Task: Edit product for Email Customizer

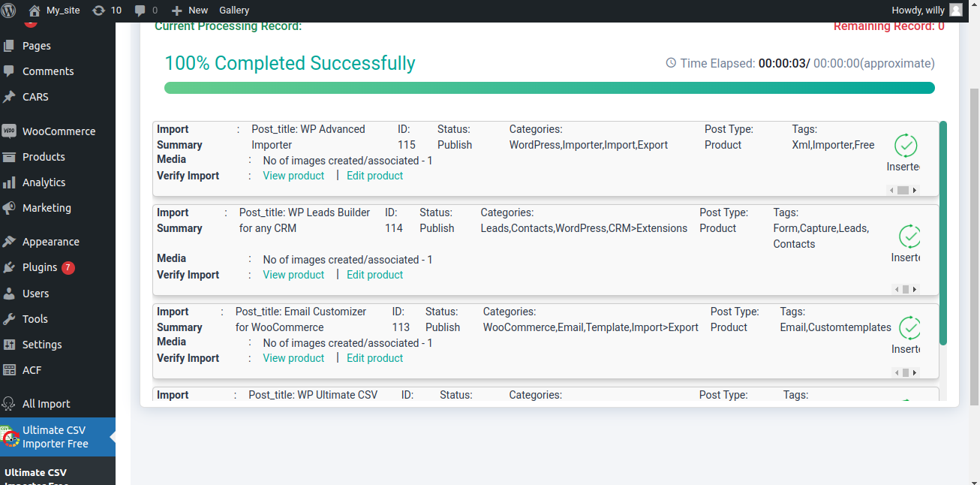Action: click(375, 358)
